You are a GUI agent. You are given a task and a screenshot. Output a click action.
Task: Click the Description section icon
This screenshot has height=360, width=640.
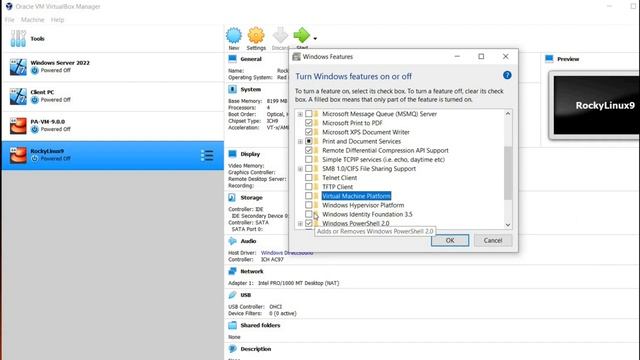pos(232,349)
